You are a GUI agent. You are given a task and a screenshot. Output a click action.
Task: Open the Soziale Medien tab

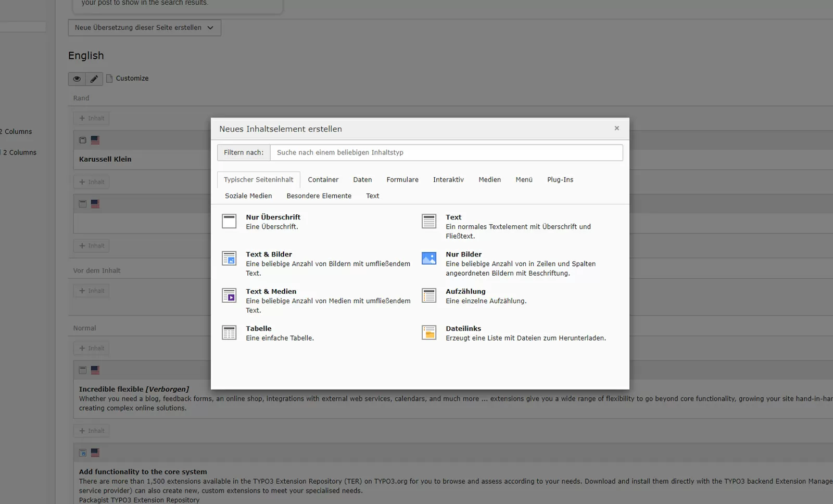248,196
